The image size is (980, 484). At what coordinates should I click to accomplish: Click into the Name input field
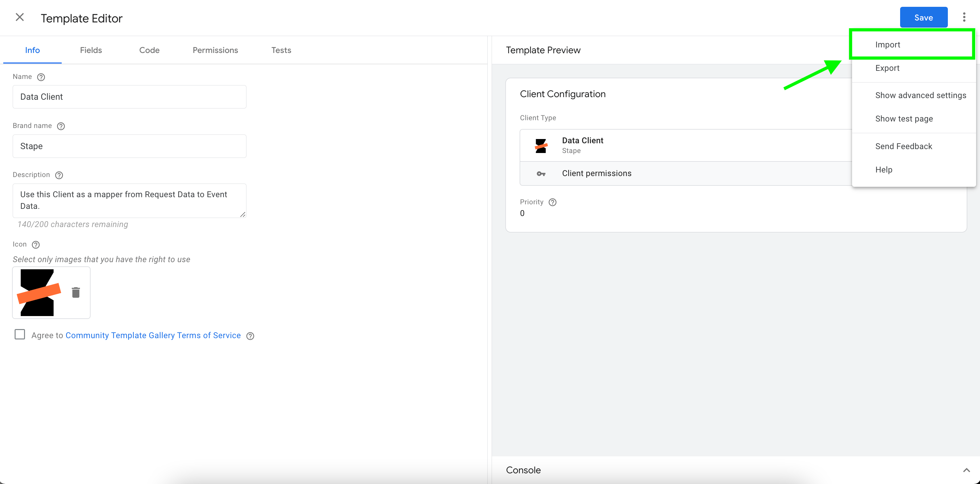click(129, 97)
